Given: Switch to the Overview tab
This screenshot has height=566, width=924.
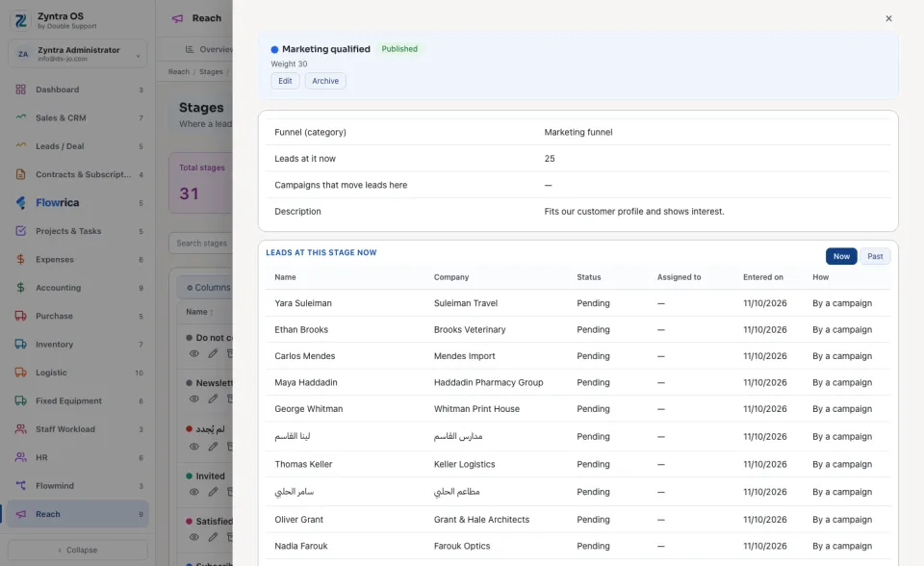Looking at the screenshot, I should click(209, 49).
